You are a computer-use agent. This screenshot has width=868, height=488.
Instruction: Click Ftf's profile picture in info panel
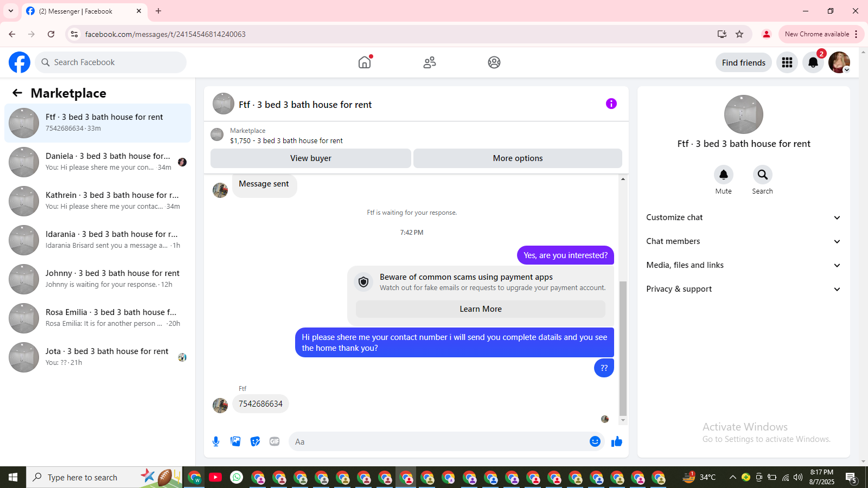[x=744, y=114]
